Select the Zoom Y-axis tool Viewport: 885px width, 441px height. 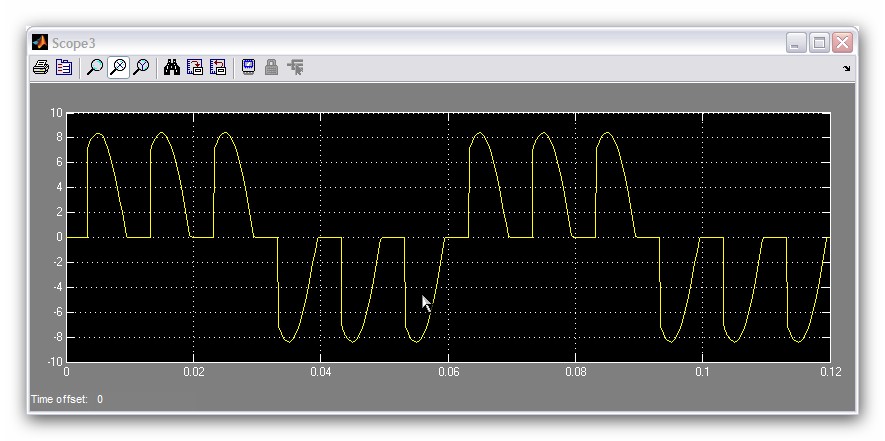coord(141,68)
